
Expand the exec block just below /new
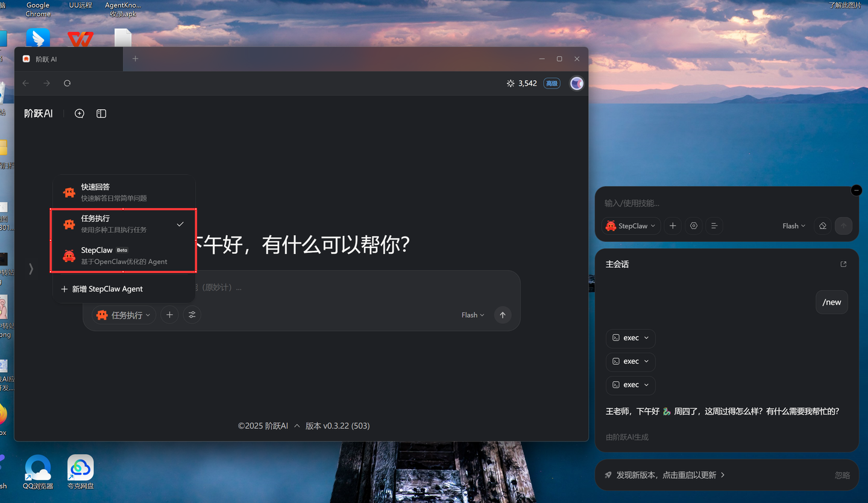click(x=631, y=338)
